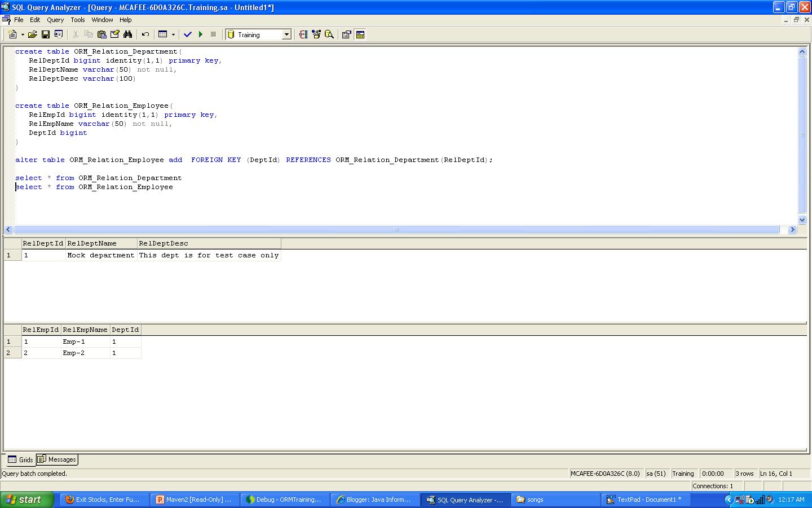The image size is (812, 508).
Task: Open the Edit menu
Action: pyautogui.click(x=35, y=20)
